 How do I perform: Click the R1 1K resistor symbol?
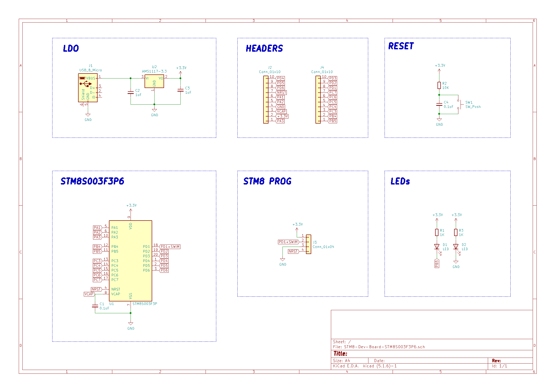[x=437, y=233]
